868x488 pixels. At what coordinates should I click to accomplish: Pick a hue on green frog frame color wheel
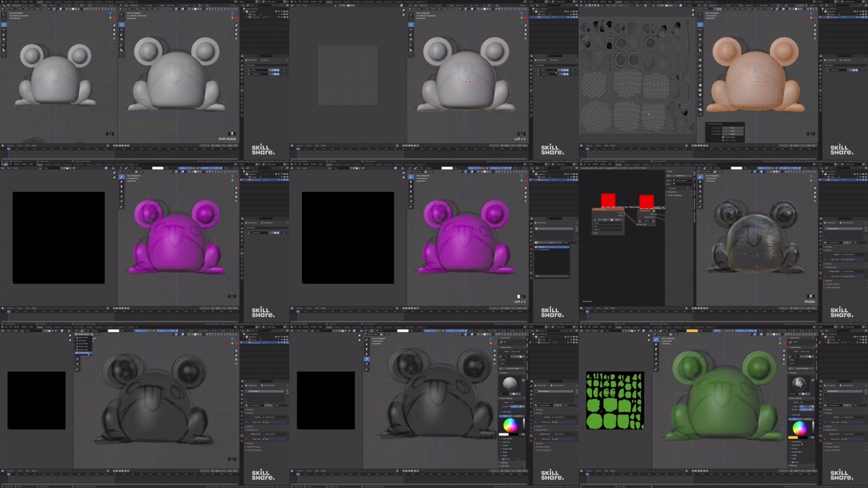click(800, 428)
